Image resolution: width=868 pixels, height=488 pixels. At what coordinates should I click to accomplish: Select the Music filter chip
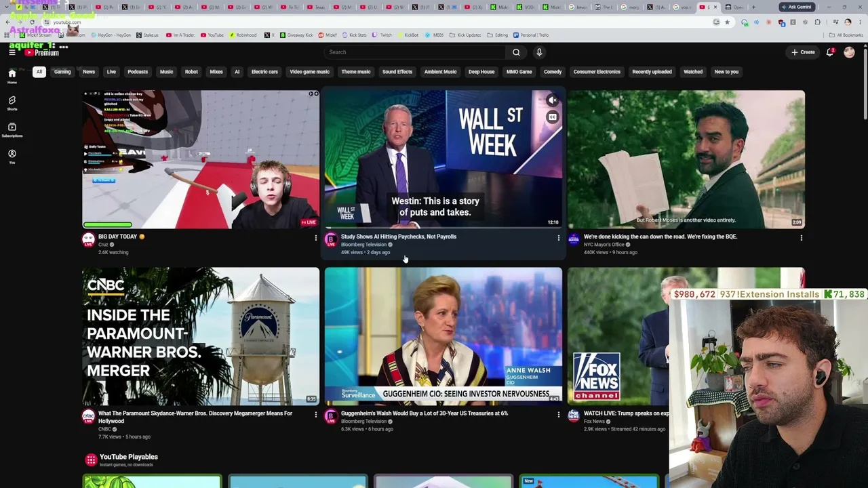click(x=166, y=72)
